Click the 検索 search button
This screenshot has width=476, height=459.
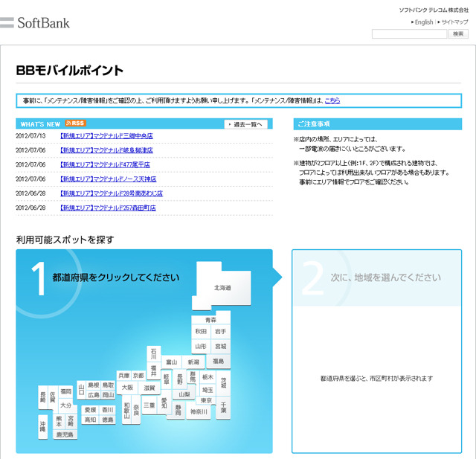tap(458, 33)
